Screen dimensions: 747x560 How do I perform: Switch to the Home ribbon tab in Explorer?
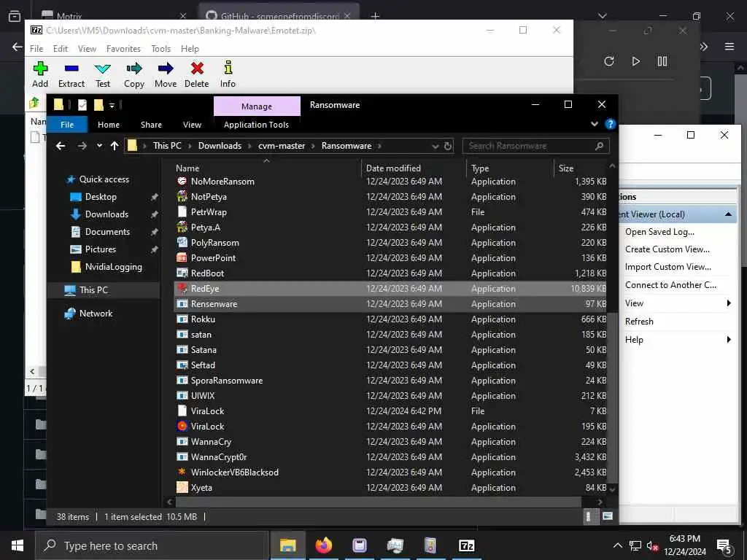coord(109,125)
